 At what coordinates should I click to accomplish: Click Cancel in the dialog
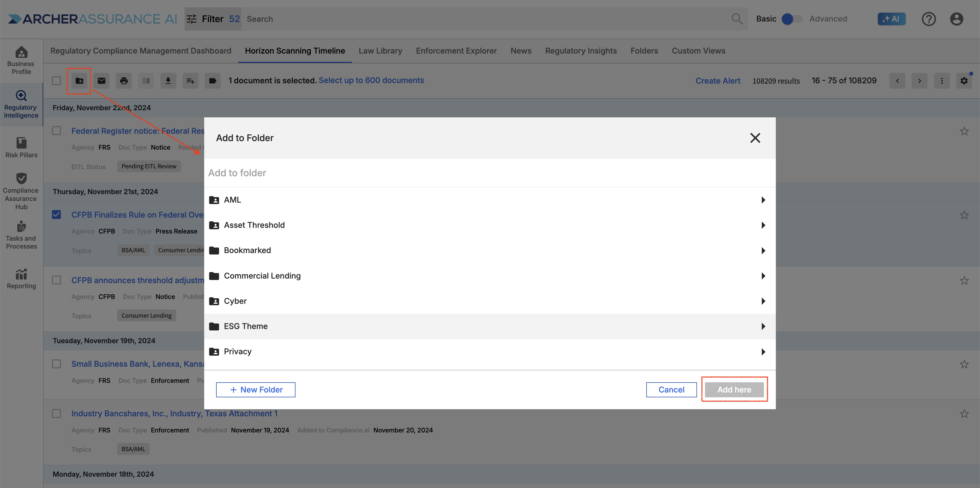[x=671, y=390]
